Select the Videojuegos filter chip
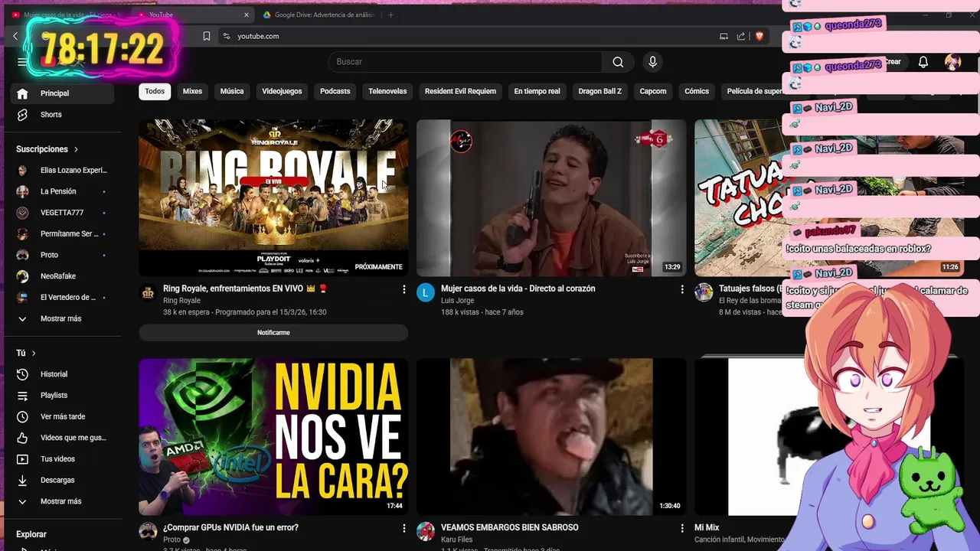Viewport: 980px width, 551px height. coord(282,91)
